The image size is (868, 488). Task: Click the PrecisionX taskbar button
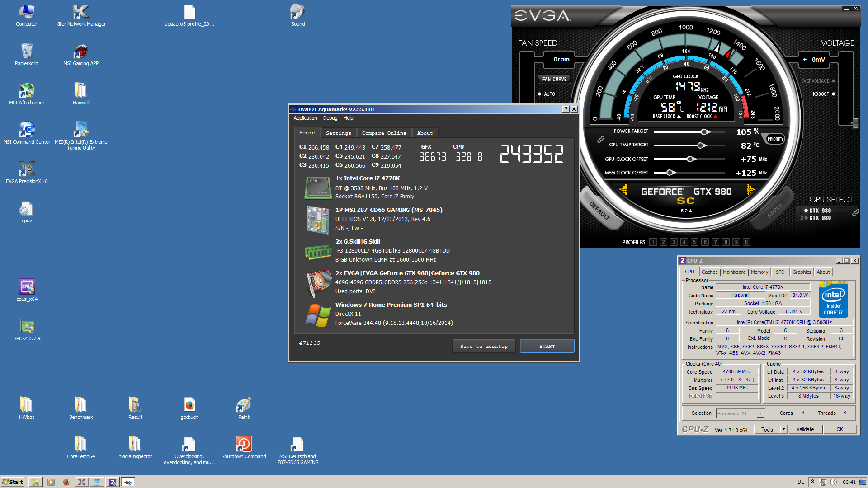coord(81,482)
